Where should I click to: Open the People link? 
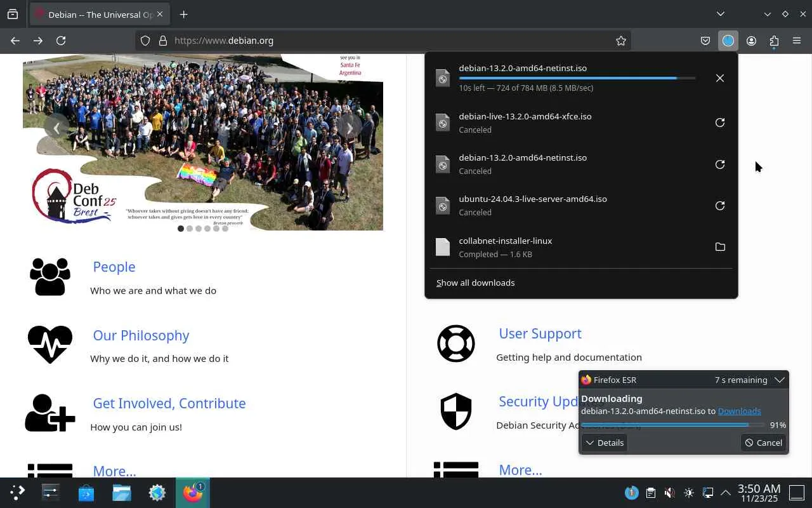(x=114, y=267)
